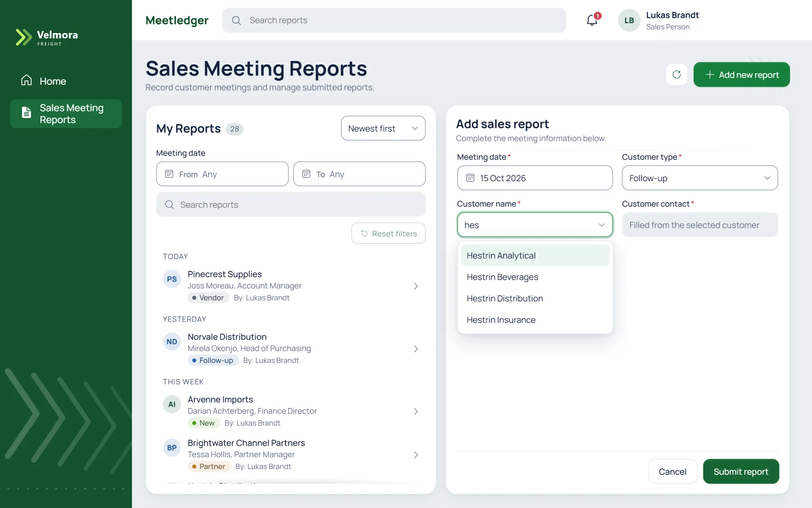Click the Customer contact field
The image size is (812, 508).
700,225
